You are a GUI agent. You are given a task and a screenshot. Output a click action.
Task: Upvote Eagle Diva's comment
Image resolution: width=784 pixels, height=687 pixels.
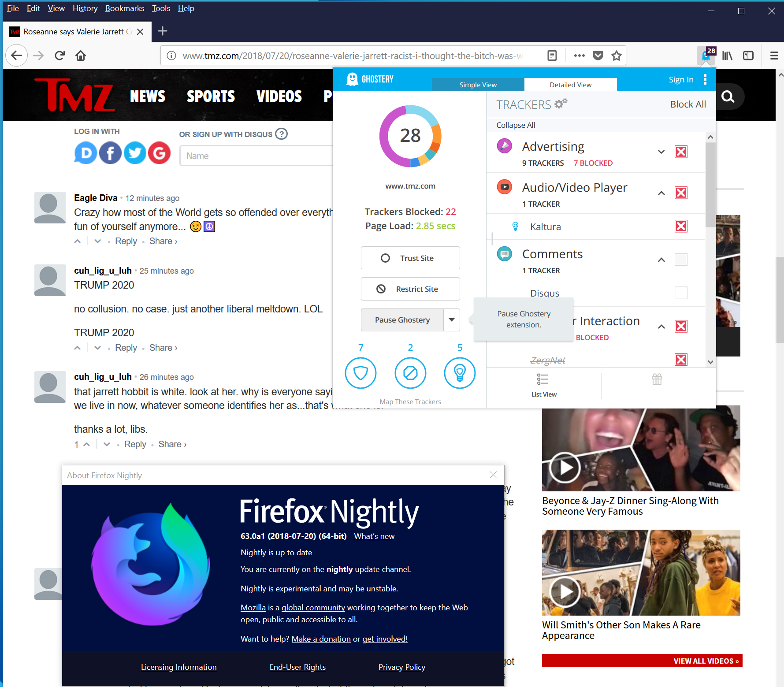[78, 241]
